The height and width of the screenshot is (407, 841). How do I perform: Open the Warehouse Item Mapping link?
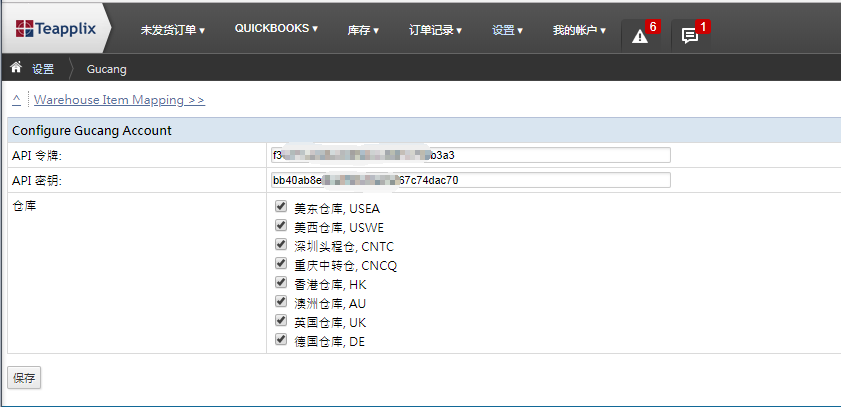(x=119, y=100)
